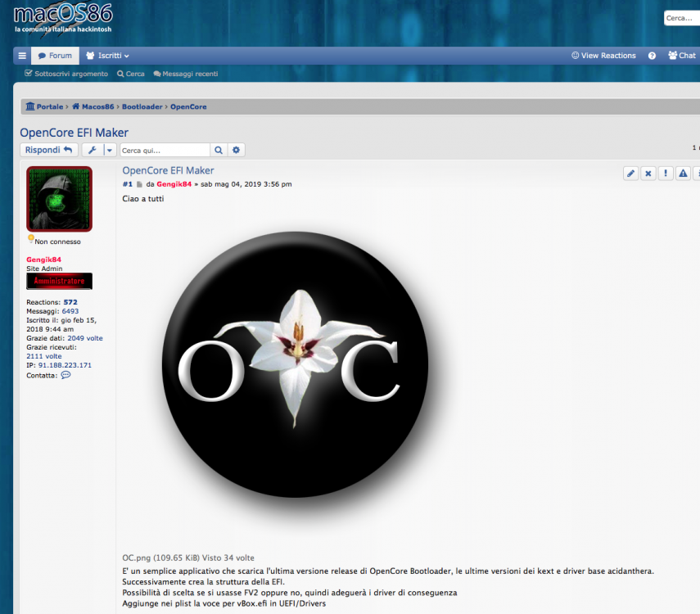Open the OC logo attachment image

tap(295, 364)
